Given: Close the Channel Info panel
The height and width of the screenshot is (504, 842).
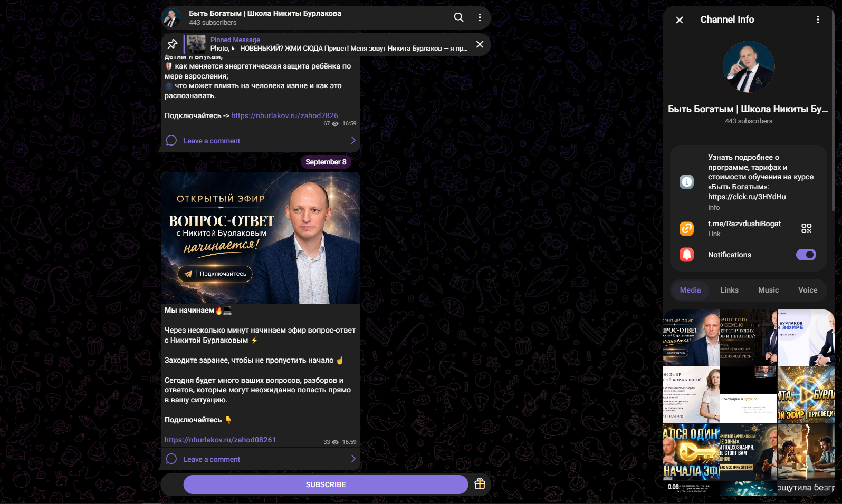Looking at the screenshot, I should coord(680,20).
